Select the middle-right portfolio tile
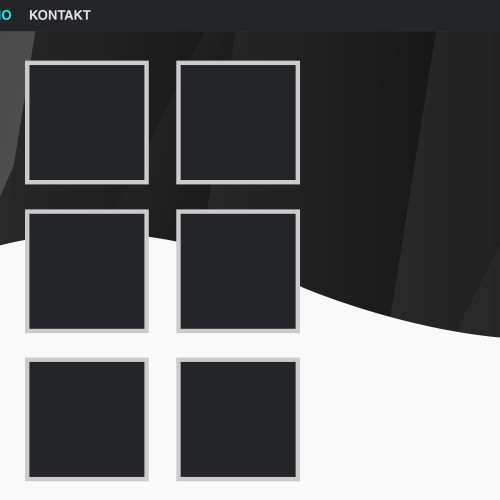This screenshot has width=500, height=500. click(x=238, y=271)
